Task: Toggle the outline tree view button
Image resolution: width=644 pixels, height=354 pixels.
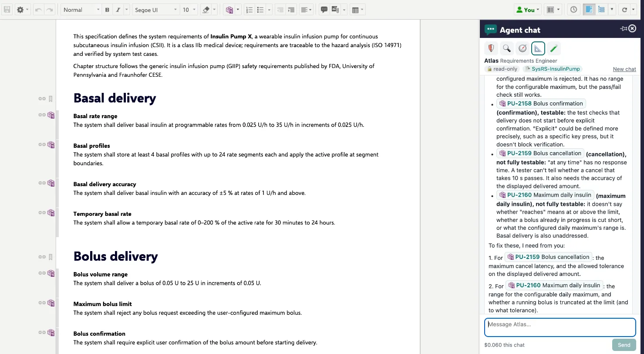Action: pos(602,10)
